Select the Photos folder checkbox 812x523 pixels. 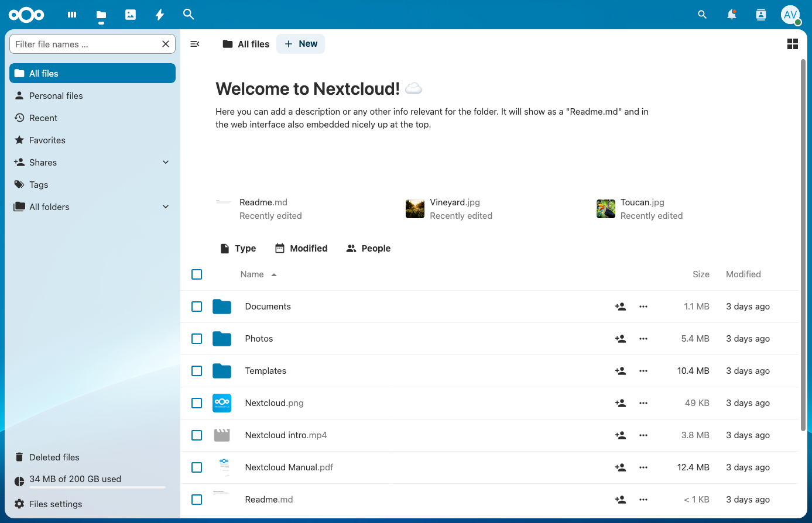[x=197, y=339]
